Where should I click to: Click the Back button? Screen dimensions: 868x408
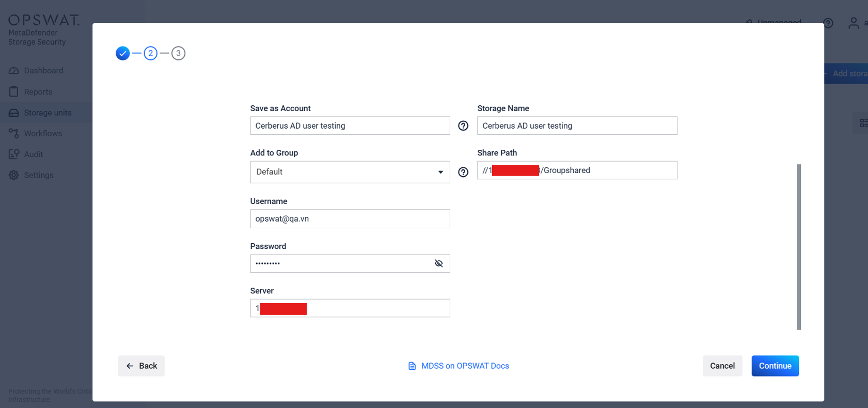click(141, 366)
